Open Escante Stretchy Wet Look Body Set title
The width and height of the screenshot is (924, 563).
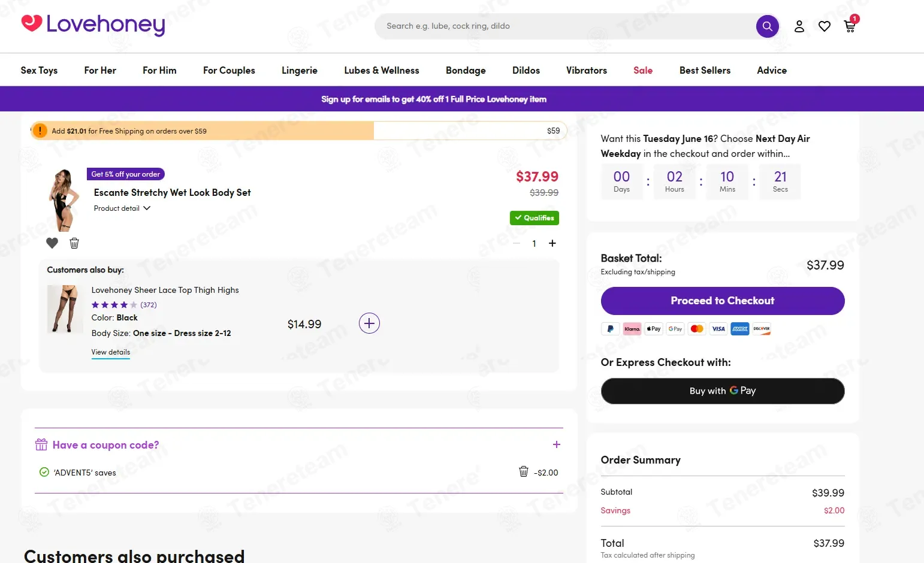click(173, 192)
